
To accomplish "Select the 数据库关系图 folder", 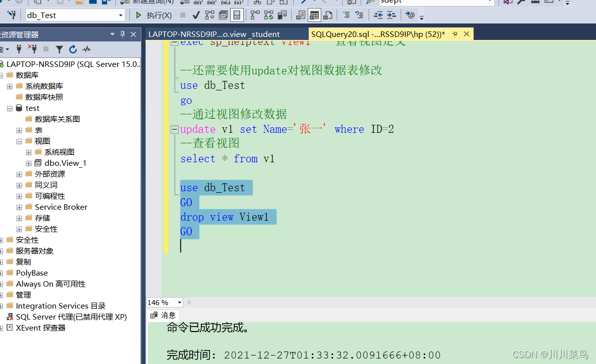I will (57, 119).
